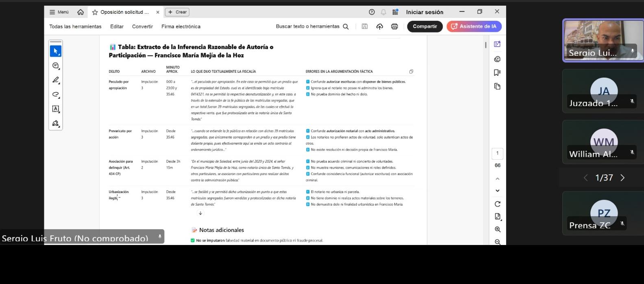Screen dimensions: 644x284
Task: Select the Highlight pen tool
Action: click(56, 80)
